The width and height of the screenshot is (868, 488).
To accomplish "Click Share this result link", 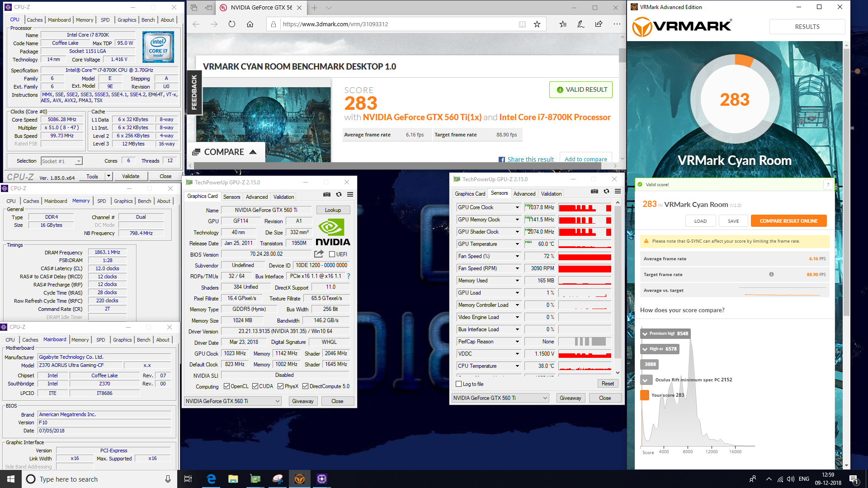I will tap(530, 159).
